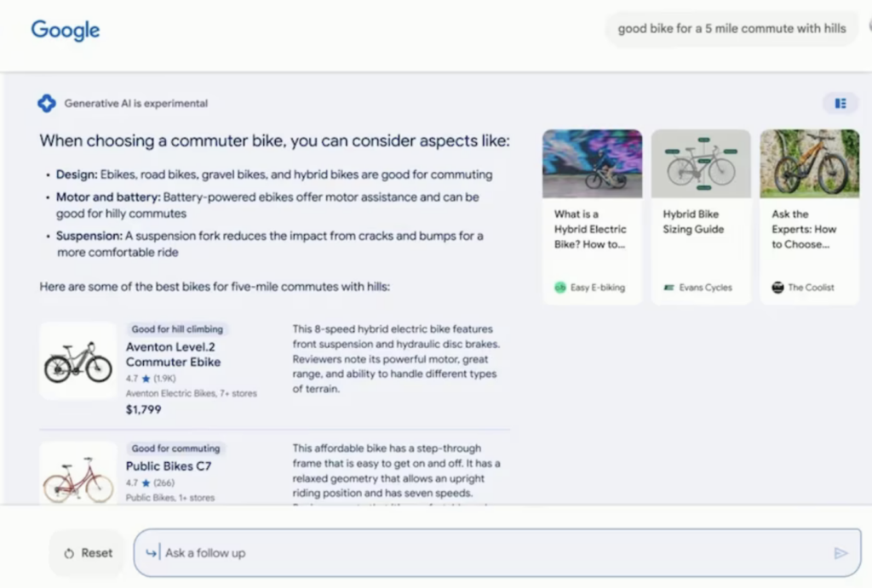Click 'The Coolist' source name
Viewport: 872px width, 588px height.
(811, 288)
